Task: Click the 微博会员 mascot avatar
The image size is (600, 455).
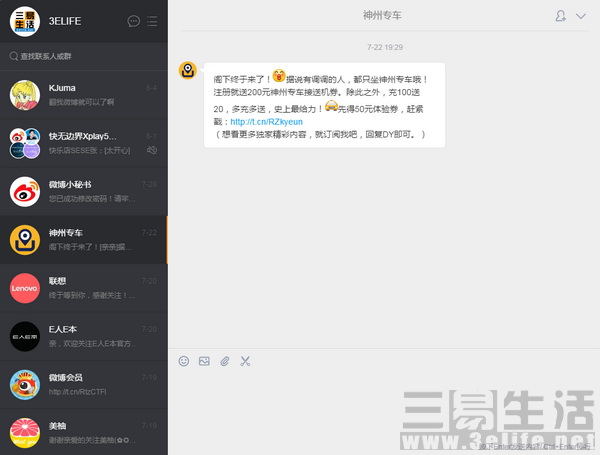Action: 25,384
